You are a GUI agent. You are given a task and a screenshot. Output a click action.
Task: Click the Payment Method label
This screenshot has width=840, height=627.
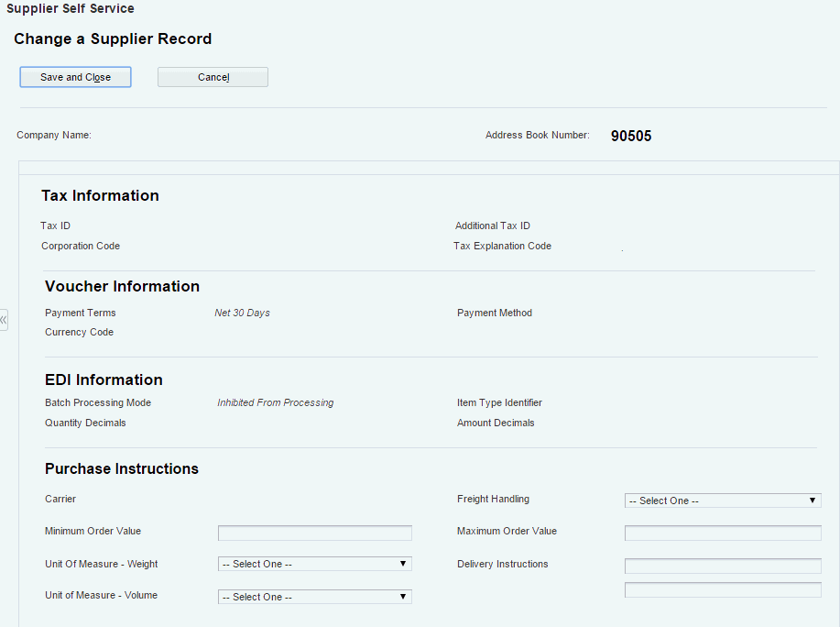[x=495, y=313]
